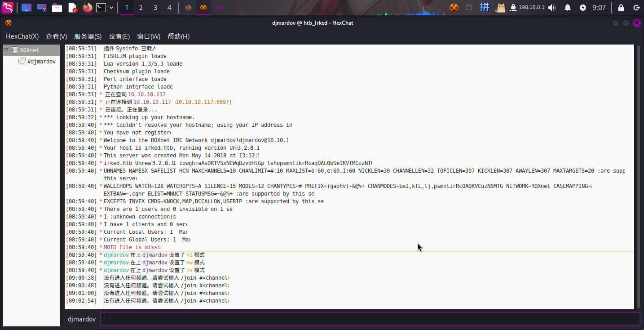644x330 pixels.
Task: Open the 窗口(W) menu
Action: pos(149,36)
